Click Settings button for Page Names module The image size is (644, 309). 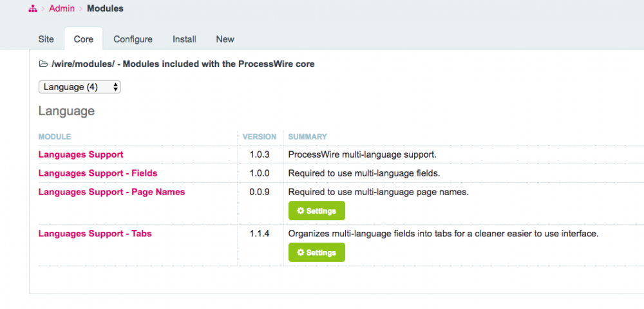(x=316, y=211)
